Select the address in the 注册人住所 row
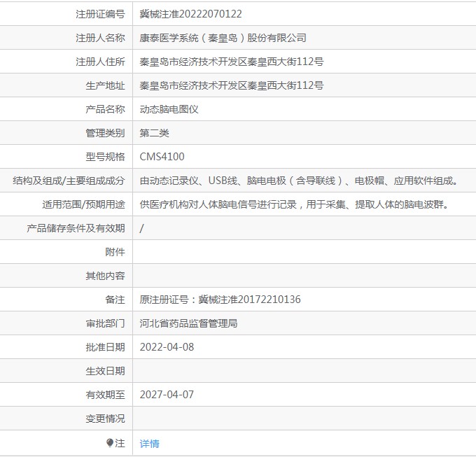This screenshot has width=476, height=457. click(232, 62)
